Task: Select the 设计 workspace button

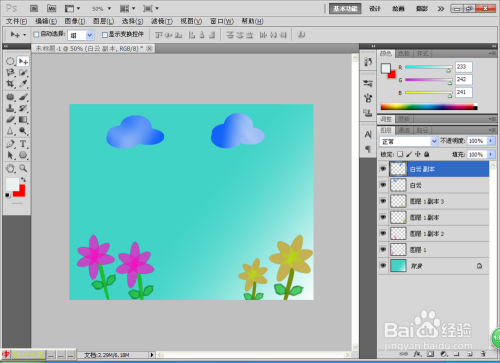Action: pyautogui.click(x=375, y=9)
